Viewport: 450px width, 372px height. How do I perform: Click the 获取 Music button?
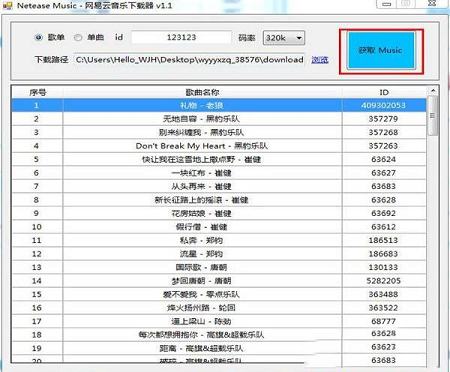381,51
